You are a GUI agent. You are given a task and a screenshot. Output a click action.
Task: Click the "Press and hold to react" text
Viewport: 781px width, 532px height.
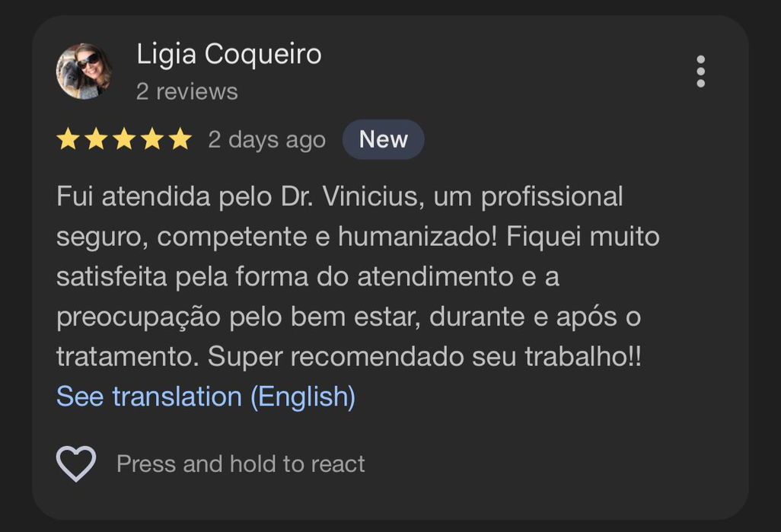(241, 464)
